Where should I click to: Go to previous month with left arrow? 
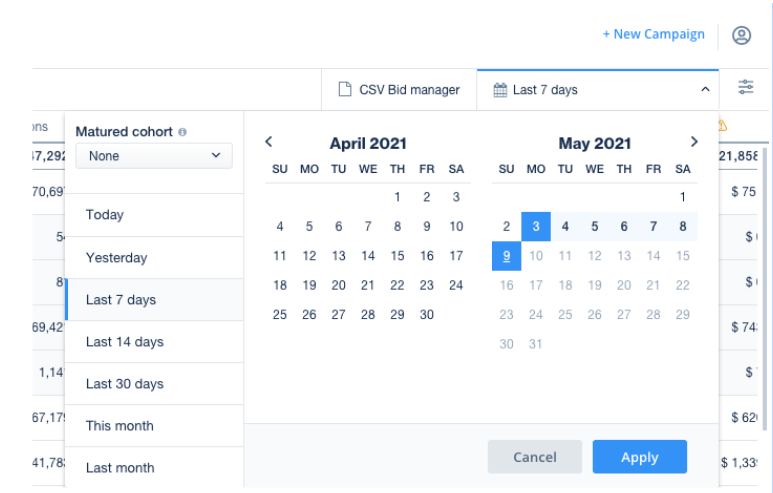[269, 142]
